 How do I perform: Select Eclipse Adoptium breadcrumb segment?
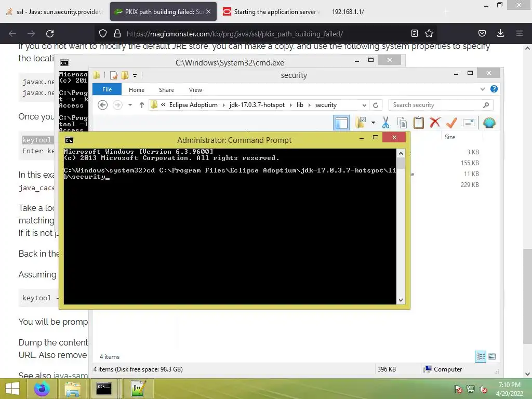[193, 105]
